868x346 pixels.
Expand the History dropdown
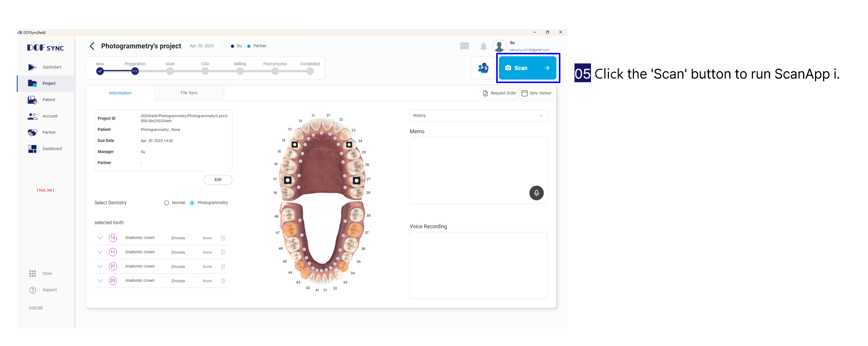point(478,116)
